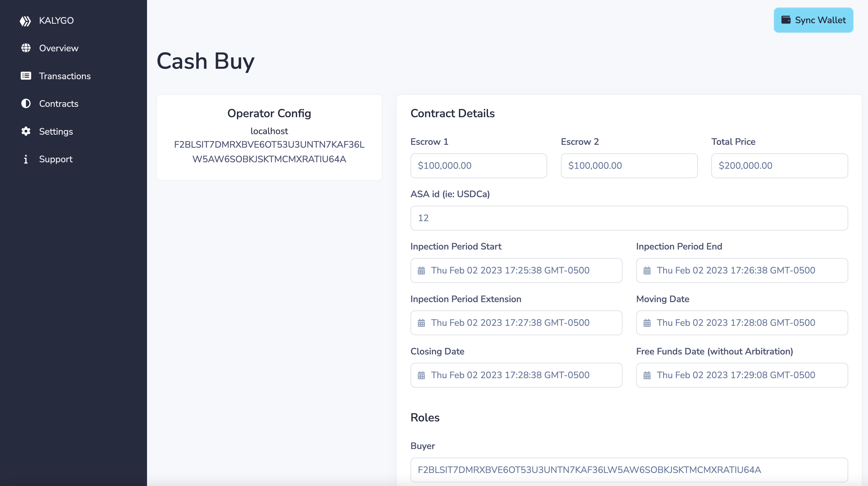This screenshot has height=486, width=868.
Task: Click the KALYGO brand link
Action: [x=56, y=21]
